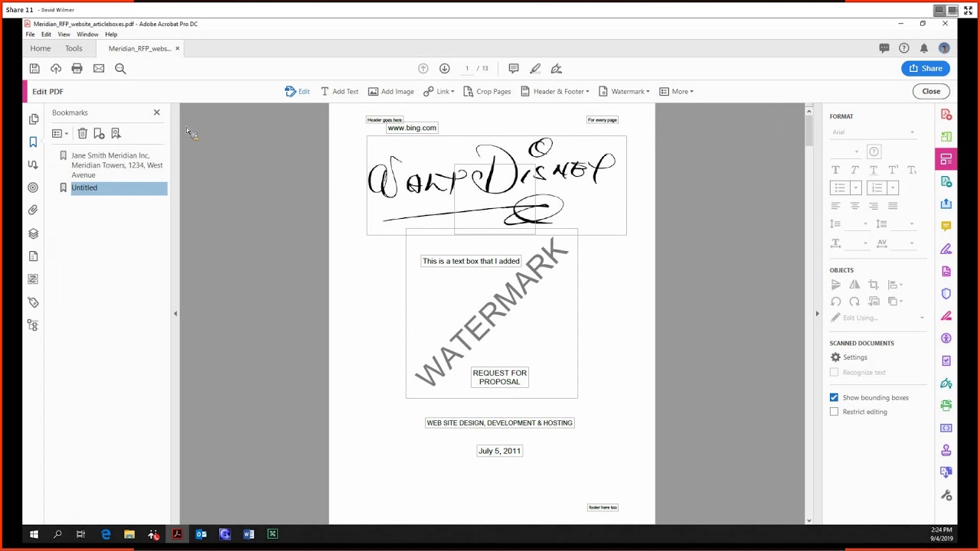Open the Attachments paperclip panel

[x=33, y=210]
